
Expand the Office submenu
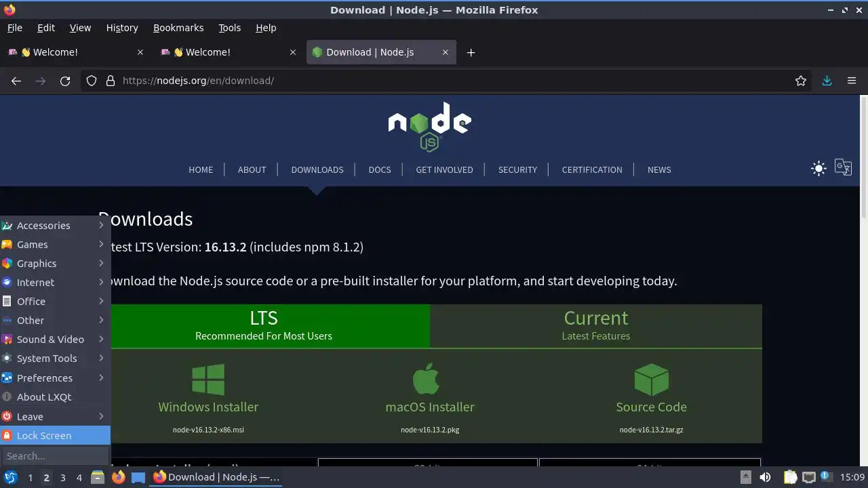tap(55, 302)
